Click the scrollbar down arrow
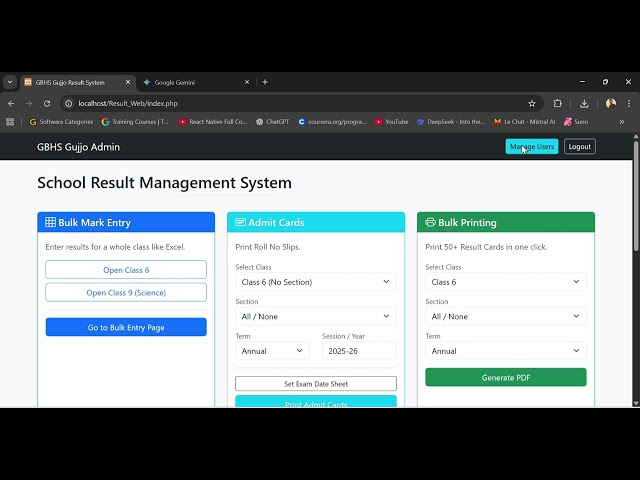The image size is (640, 480). click(x=636, y=403)
